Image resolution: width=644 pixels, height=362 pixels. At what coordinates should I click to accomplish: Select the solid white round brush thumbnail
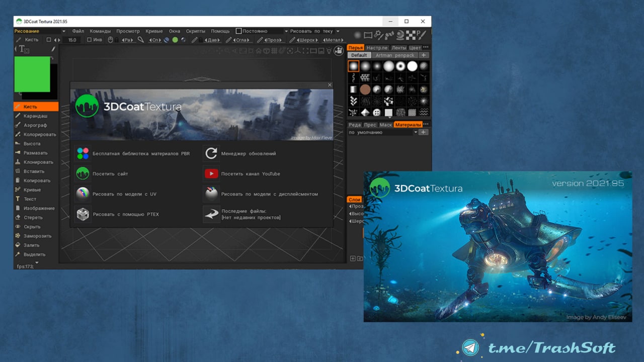point(412,66)
